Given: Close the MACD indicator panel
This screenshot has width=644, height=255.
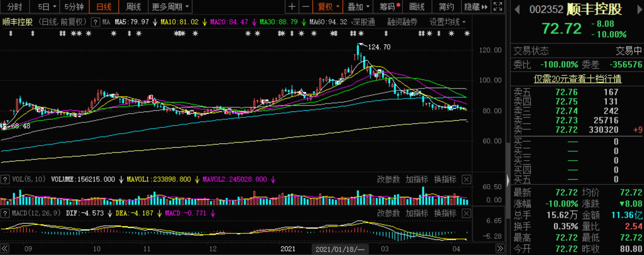Looking at the screenshot, I should 466,214.
